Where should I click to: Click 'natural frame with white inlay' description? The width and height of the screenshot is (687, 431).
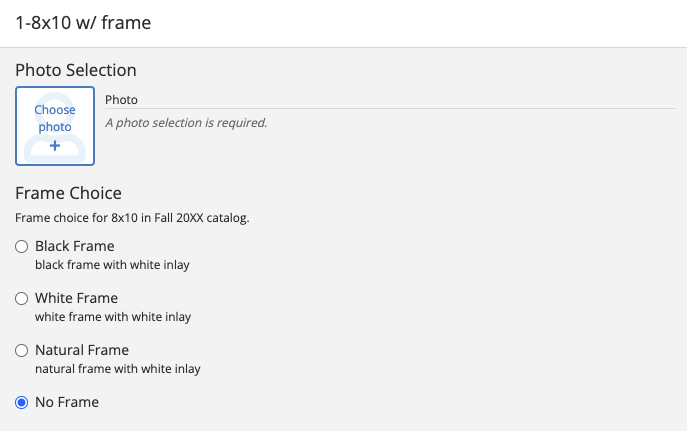[x=118, y=369]
